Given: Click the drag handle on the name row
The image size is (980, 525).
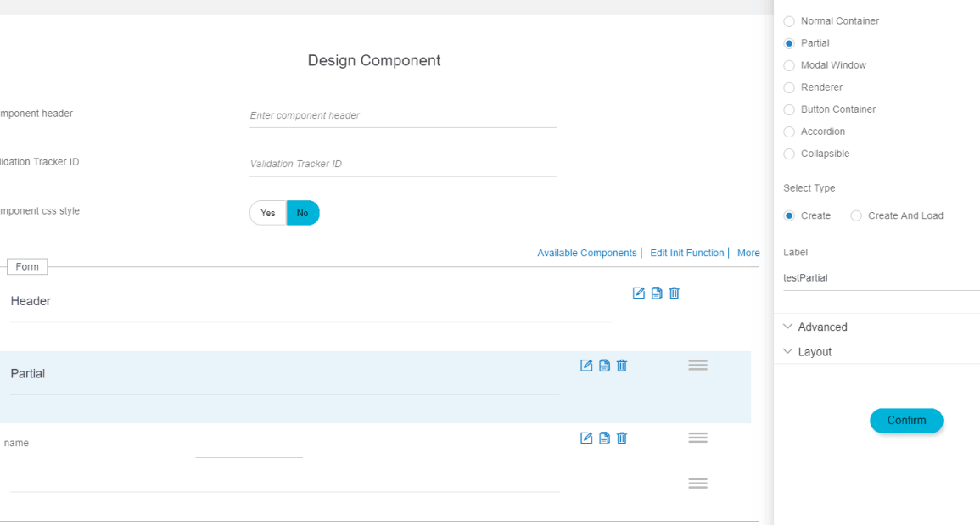Looking at the screenshot, I should pos(697,438).
